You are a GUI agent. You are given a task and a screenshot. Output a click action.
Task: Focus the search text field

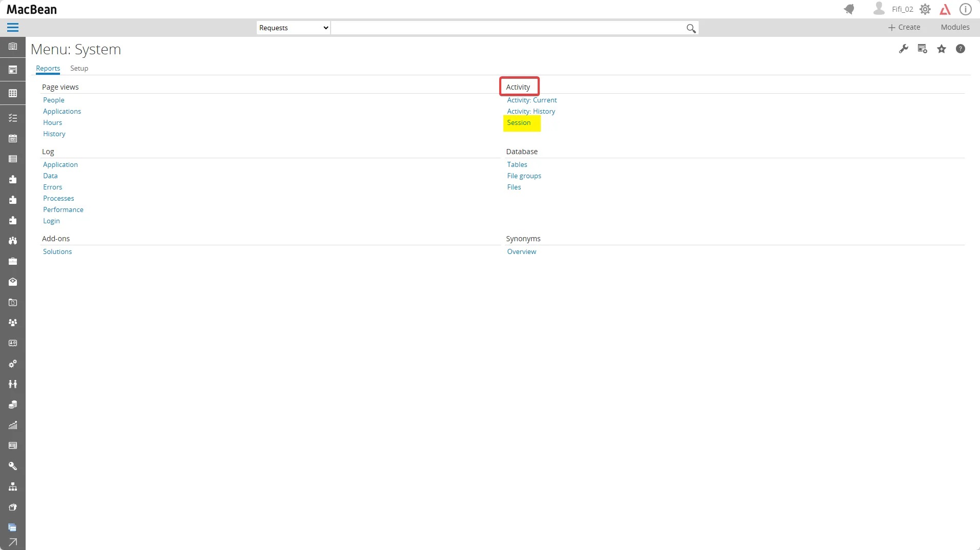[507, 28]
